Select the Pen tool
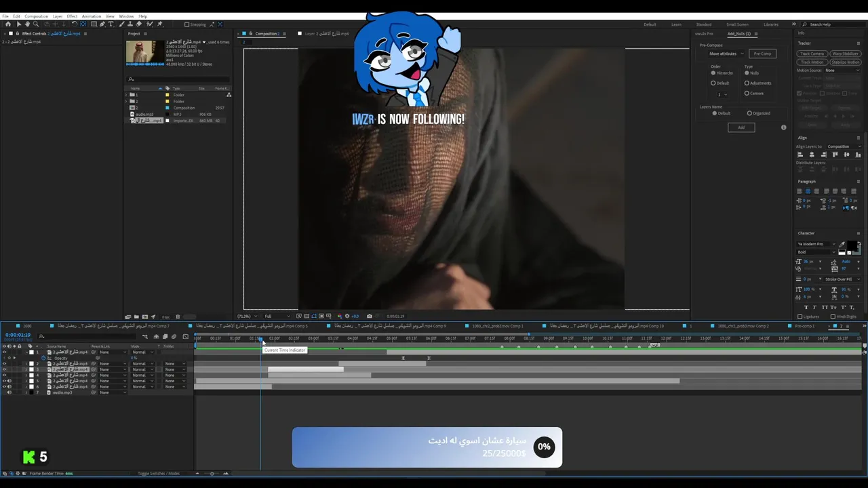 [x=102, y=24]
